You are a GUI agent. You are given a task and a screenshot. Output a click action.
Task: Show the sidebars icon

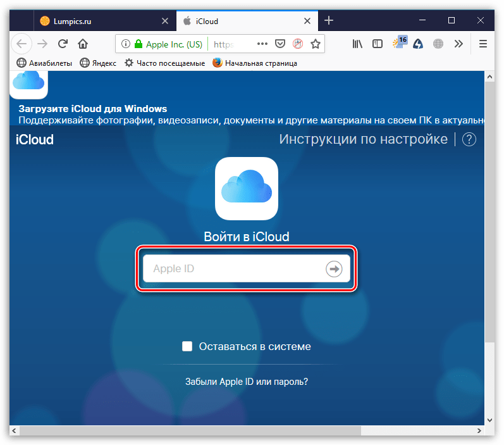[x=378, y=44]
